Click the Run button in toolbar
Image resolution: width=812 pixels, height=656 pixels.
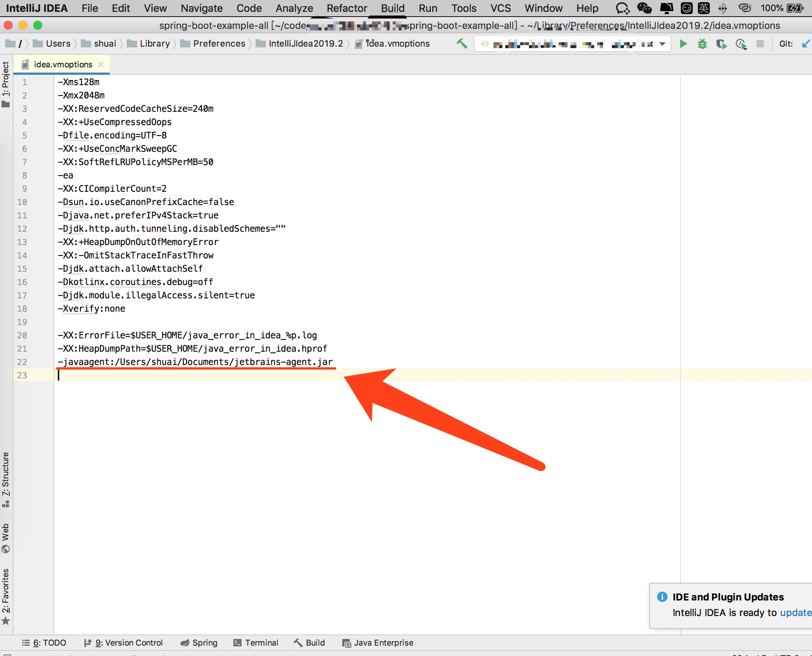683,45
